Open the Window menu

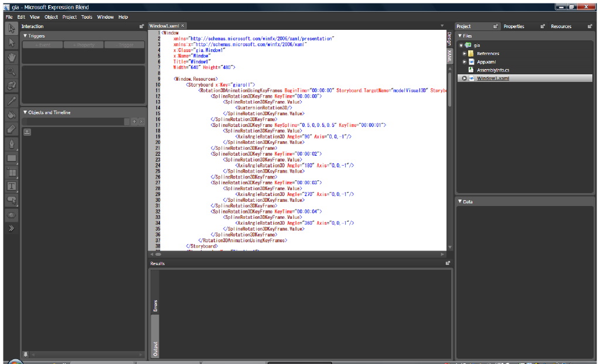[105, 17]
